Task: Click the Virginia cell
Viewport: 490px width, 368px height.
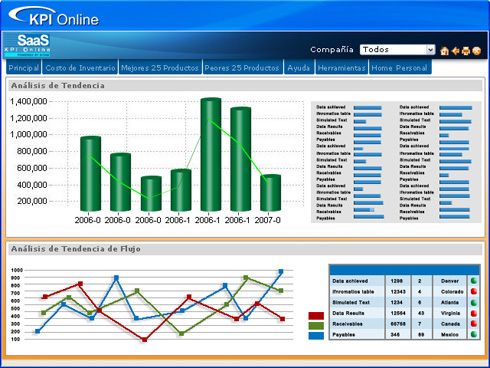Action: (450, 313)
